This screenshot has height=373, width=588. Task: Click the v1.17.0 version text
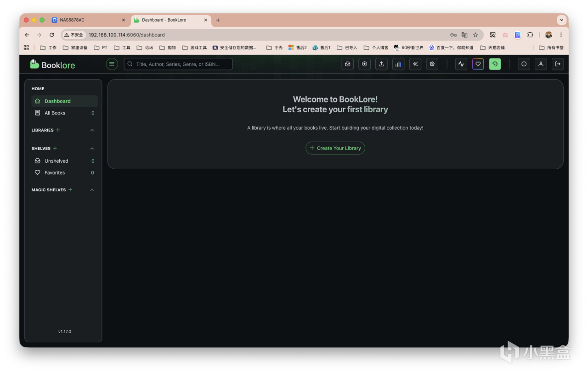coord(65,331)
